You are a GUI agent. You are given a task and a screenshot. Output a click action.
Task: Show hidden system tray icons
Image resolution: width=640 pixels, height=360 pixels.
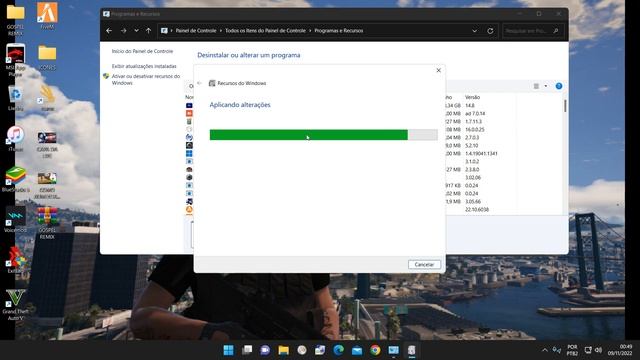pos(544,350)
